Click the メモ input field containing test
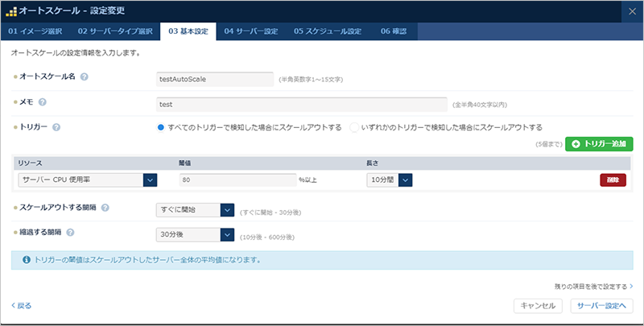644x326 pixels. tap(301, 105)
